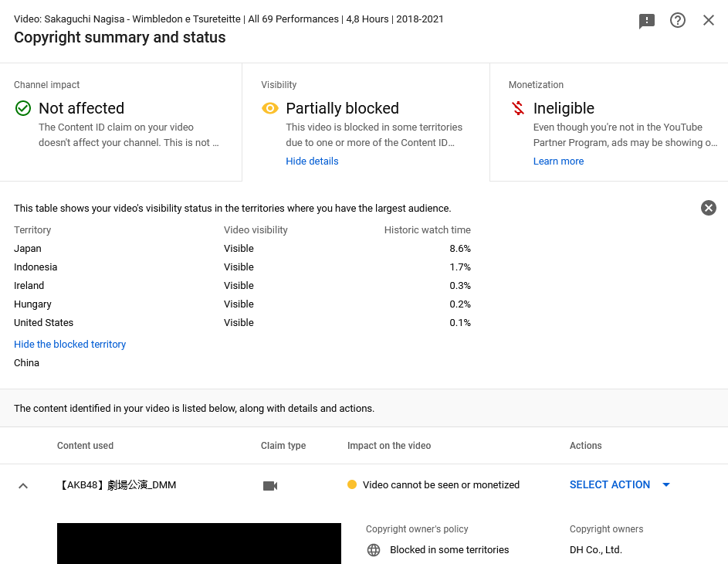728x564 pixels.
Task: Click the video claim type camera icon
Action: [270, 485]
